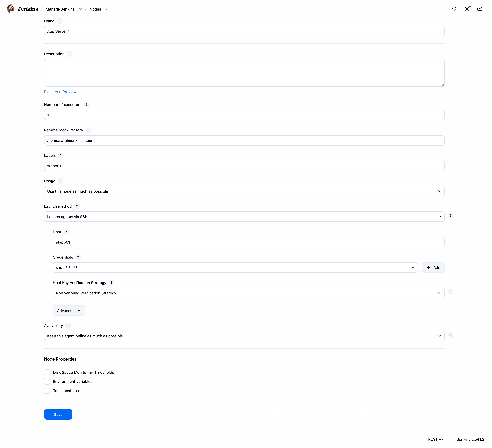Viewport: 492px width, 448px height.
Task: Open the REST API link
Action: 436,439
